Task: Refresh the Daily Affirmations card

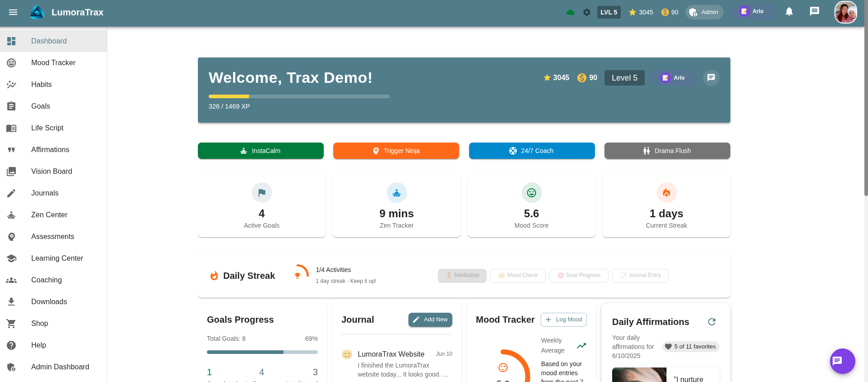Action: point(711,322)
